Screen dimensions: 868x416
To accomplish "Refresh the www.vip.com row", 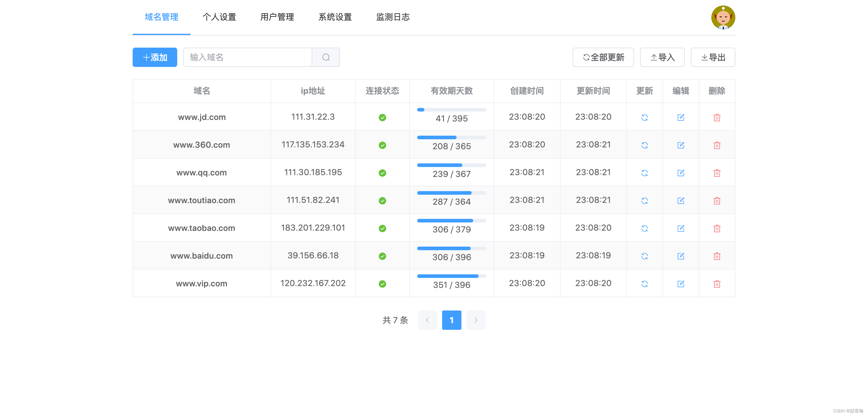I will (644, 284).
